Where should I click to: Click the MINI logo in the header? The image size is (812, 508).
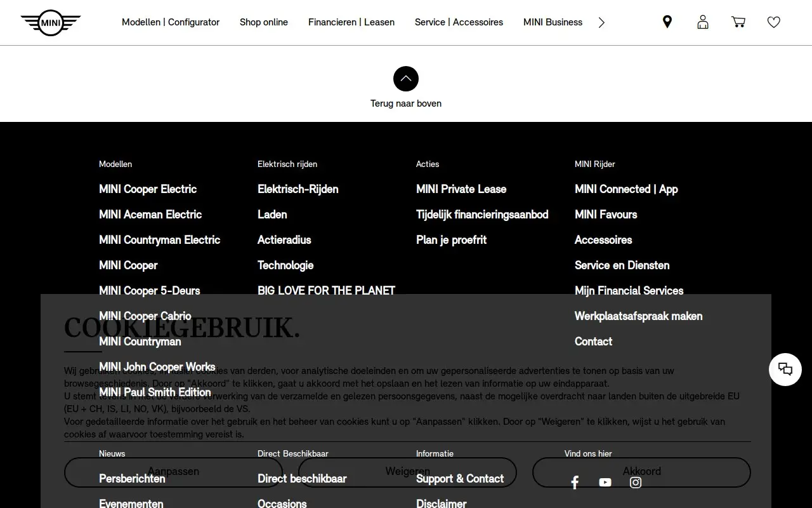[x=51, y=23]
